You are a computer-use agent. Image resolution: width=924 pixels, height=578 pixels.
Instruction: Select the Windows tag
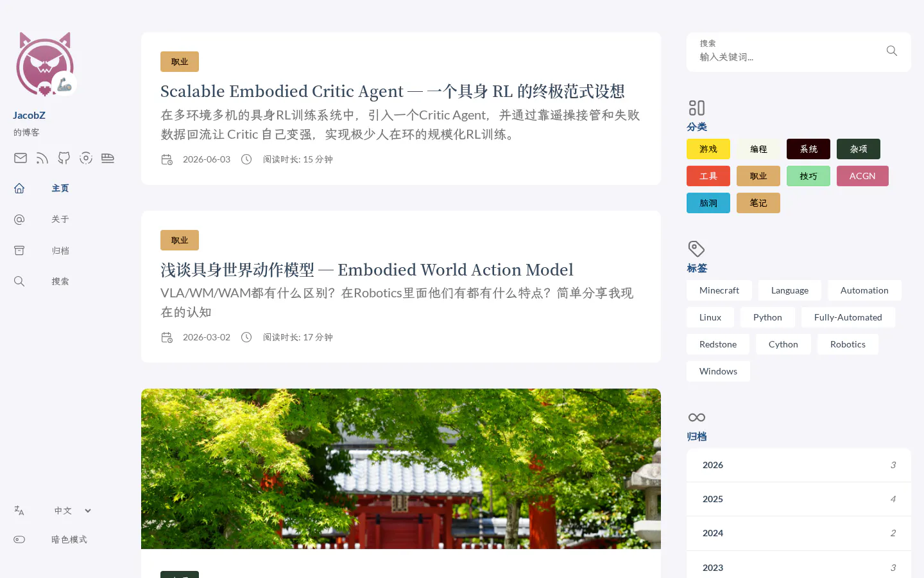[718, 371]
